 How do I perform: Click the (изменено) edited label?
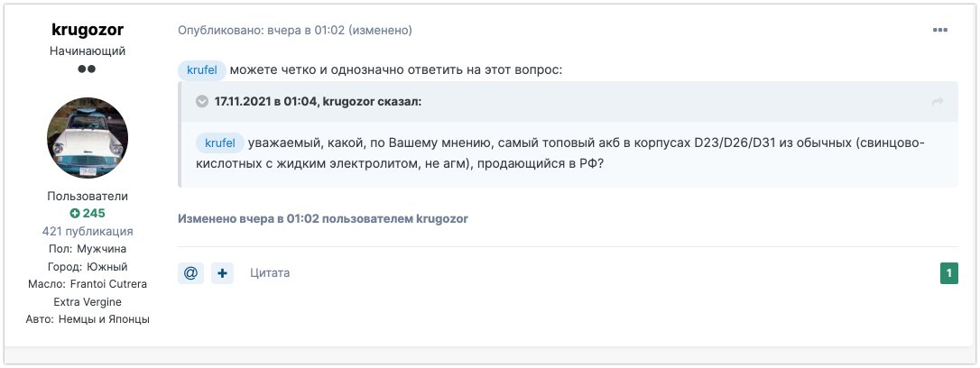(380, 30)
